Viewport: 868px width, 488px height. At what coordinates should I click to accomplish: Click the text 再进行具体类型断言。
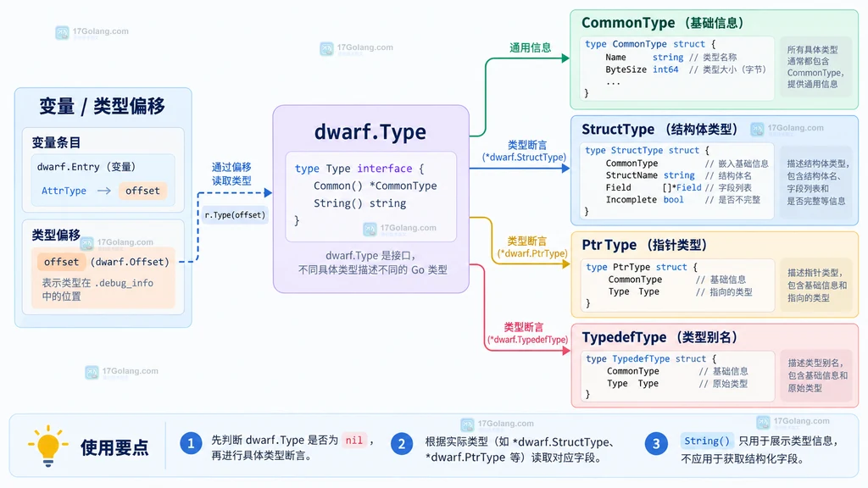(x=261, y=455)
